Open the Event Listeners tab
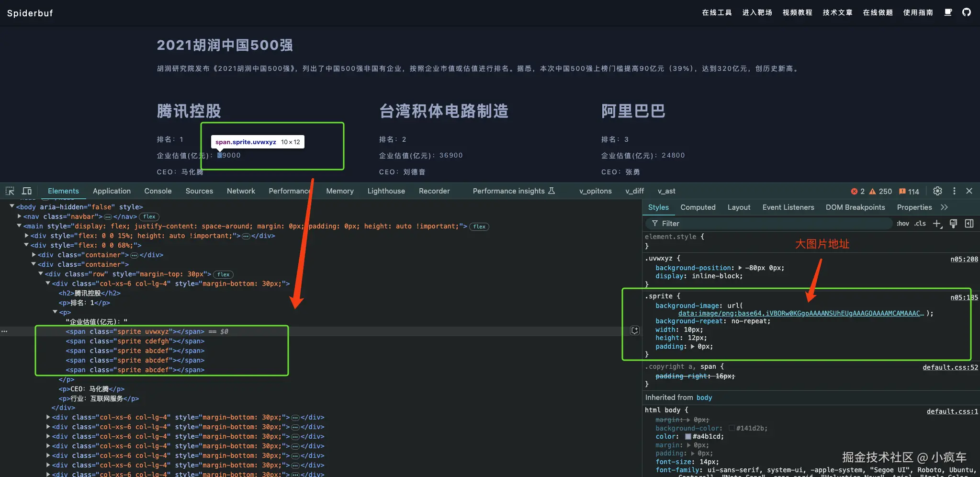This screenshot has width=980, height=477. point(788,207)
